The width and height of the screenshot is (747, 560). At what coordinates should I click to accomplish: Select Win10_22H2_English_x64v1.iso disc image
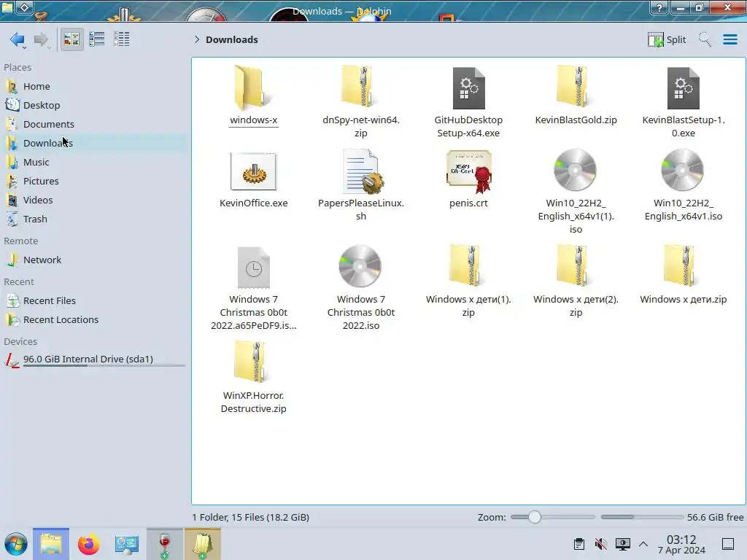[683, 184]
